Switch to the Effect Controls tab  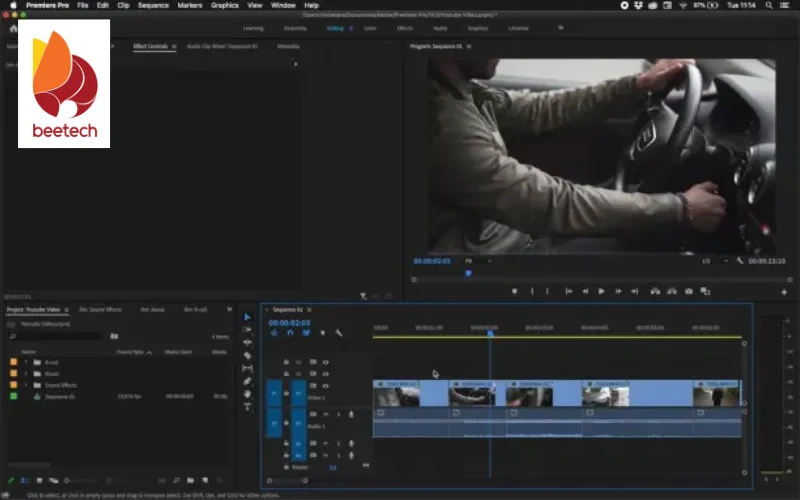pyautogui.click(x=153, y=46)
